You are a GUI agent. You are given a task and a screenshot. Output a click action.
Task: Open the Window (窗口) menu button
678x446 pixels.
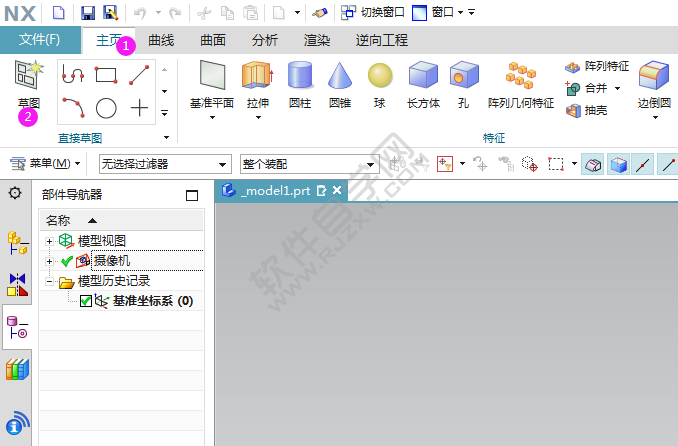tap(438, 13)
